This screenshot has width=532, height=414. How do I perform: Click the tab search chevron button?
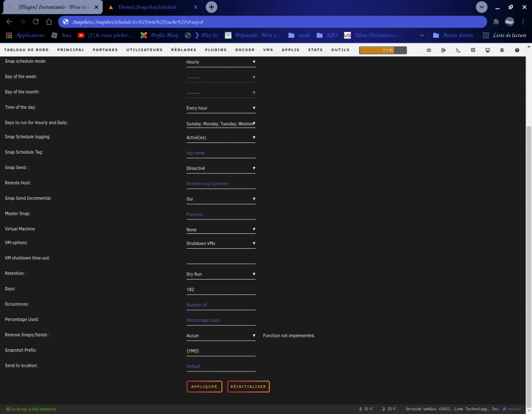pyautogui.click(x=481, y=7)
